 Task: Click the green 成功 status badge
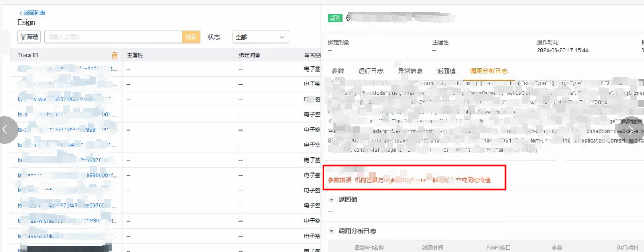[x=335, y=18]
